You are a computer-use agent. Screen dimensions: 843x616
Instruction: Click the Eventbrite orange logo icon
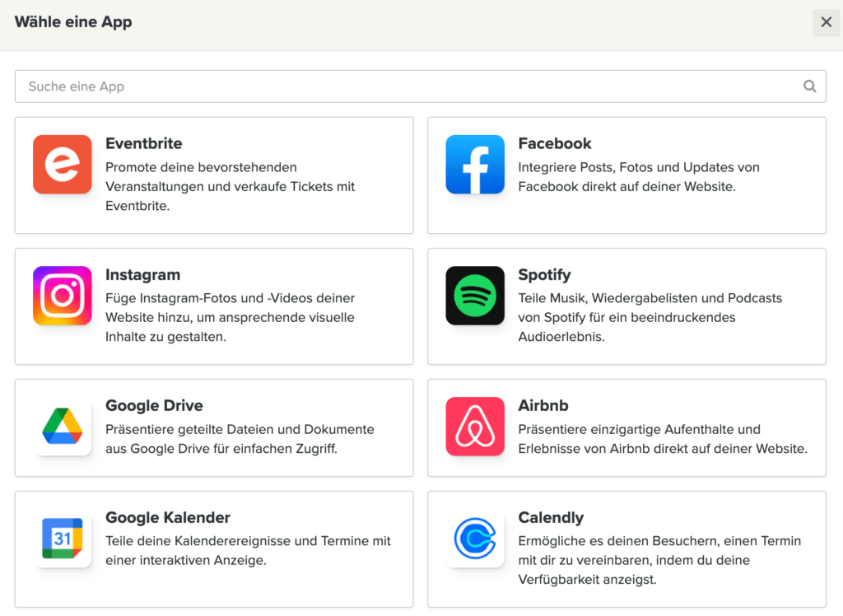point(63,164)
